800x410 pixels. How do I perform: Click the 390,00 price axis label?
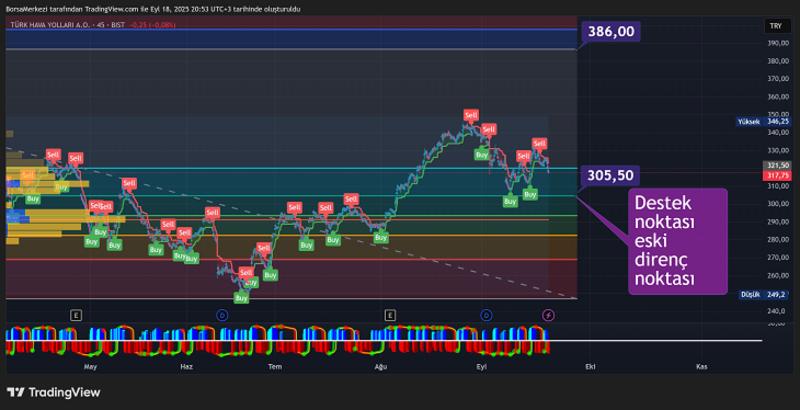pyautogui.click(x=778, y=43)
